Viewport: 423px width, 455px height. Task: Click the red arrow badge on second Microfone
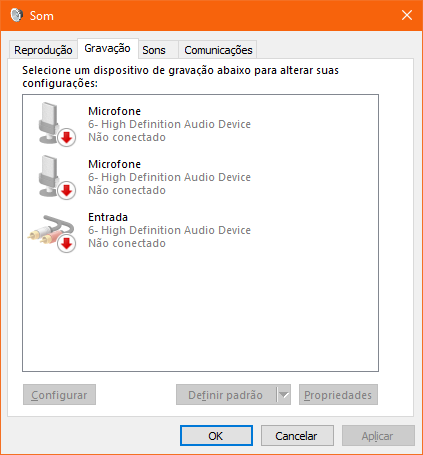click(x=67, y=191)
